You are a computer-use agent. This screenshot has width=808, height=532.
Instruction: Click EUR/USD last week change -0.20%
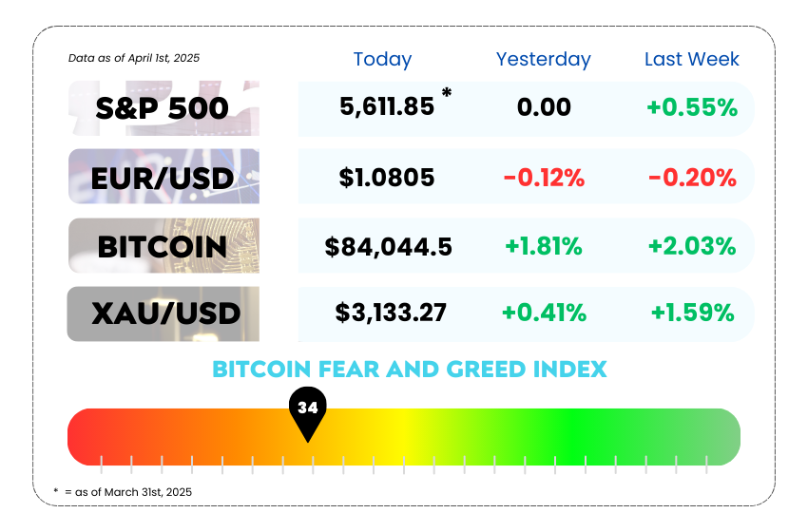(692, 178)
